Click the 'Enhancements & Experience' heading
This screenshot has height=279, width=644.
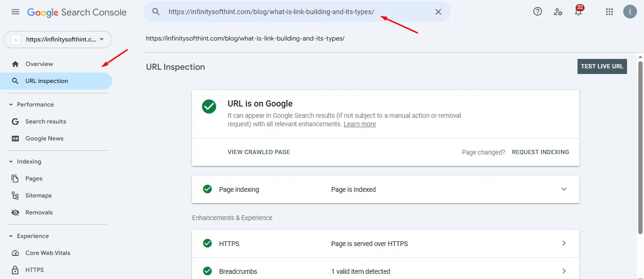pos(232,218)
